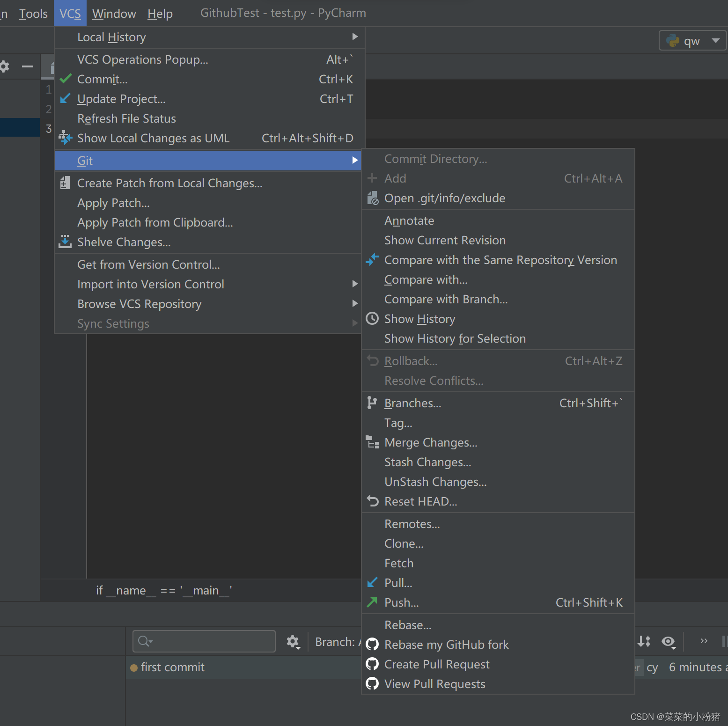Open Remotes... dialog entry

pyautogui.click(x=498, y=524)
